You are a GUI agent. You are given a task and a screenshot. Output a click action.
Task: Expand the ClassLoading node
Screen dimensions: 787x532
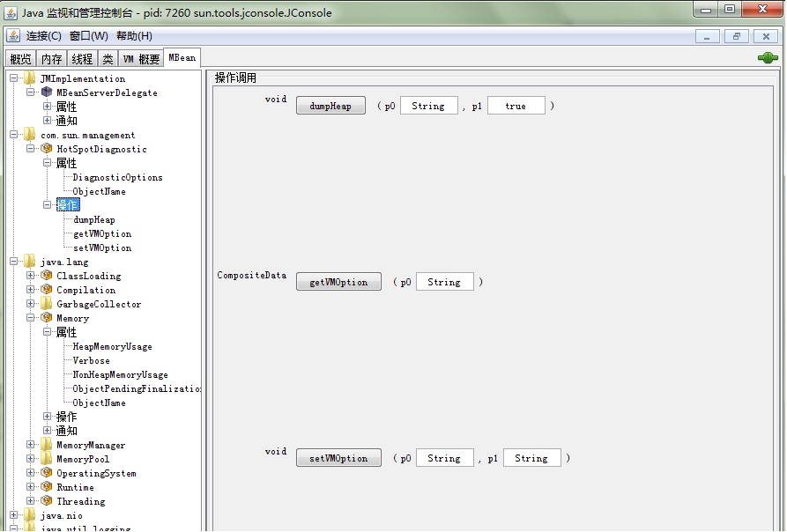30,276
